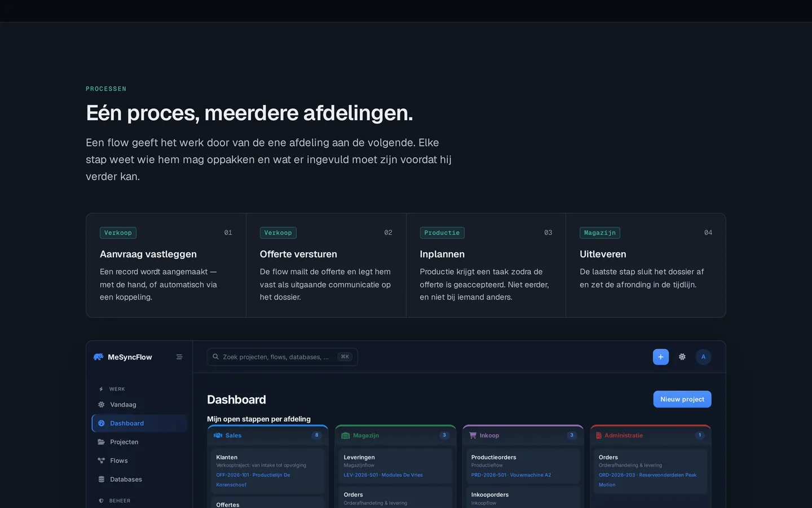This screenshot has width=812, height=508.
Task: Click the Inkoop shopping cart icon
Action: [473, 435]
